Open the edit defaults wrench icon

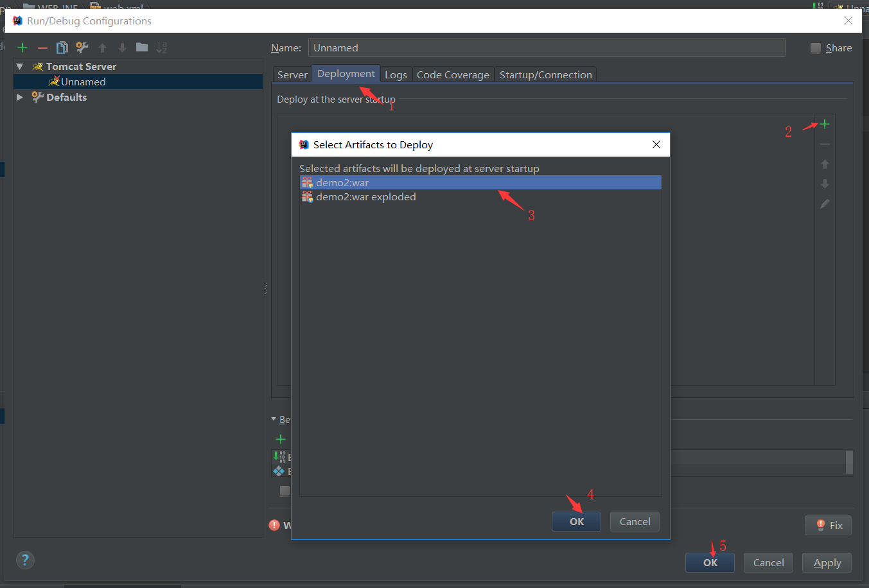tap(82, 48)
